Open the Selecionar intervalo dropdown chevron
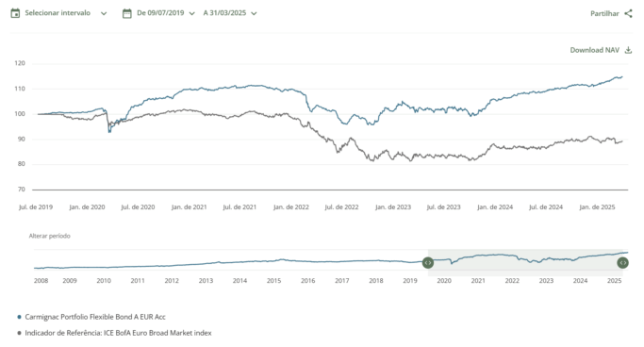Viewport: 644px width, 347px height. click(x=104, y=13)
